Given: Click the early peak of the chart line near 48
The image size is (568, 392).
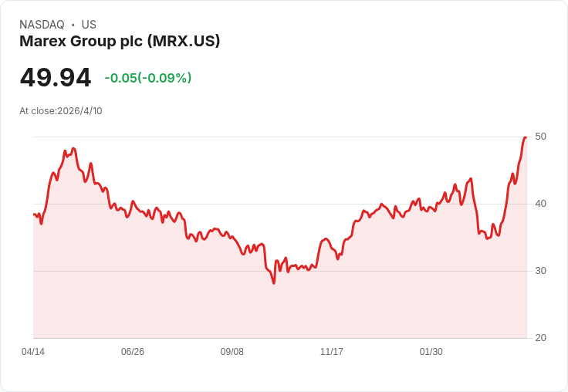Looking at the screenshot, I should point(73,148).
